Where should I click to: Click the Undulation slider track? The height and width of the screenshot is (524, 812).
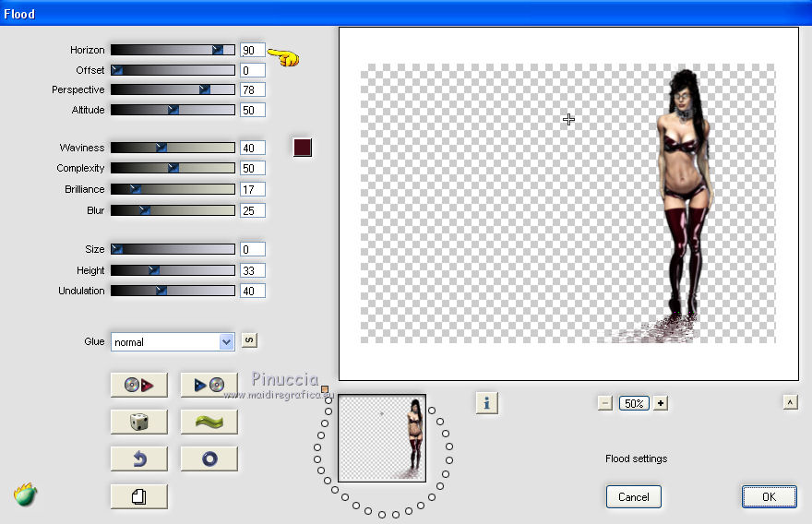pos(173,291)
